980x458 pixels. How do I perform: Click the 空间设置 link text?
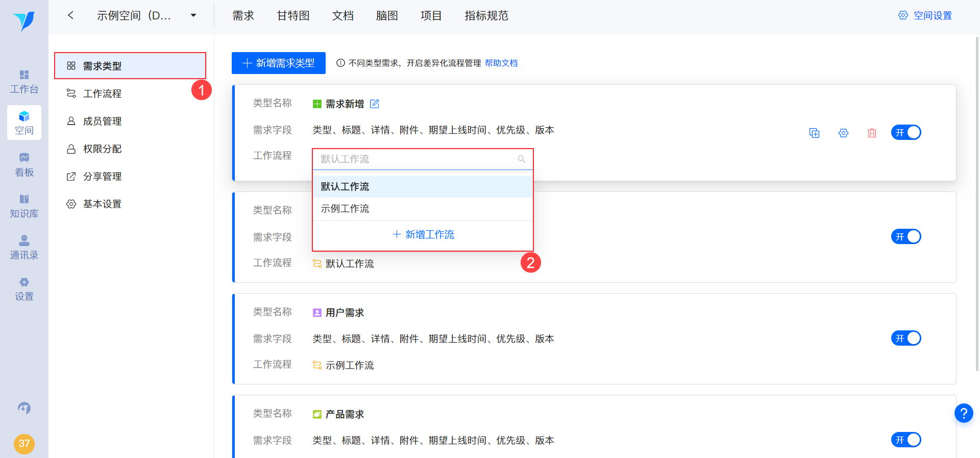[933, 15]
